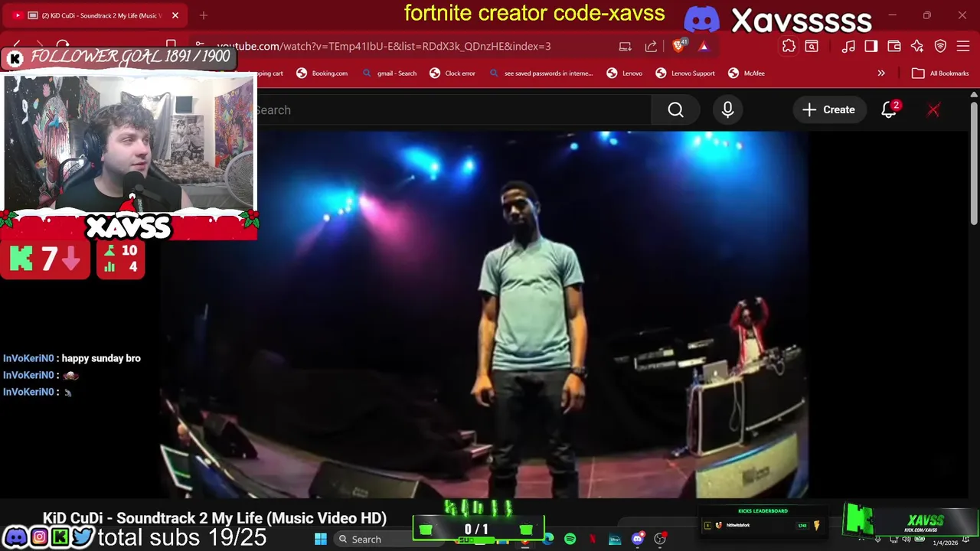
Task: Open the gmail - Search bookmark
Action: click(x=389, y=73)
